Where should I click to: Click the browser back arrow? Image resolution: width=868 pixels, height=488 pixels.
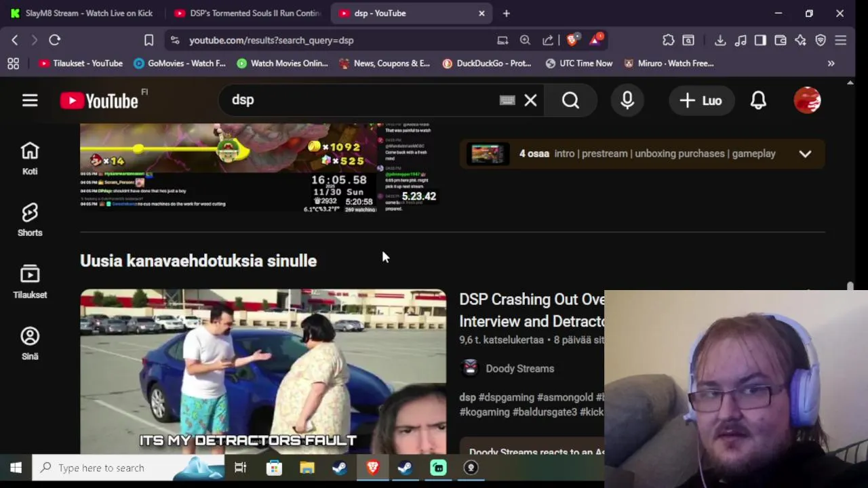15,40
